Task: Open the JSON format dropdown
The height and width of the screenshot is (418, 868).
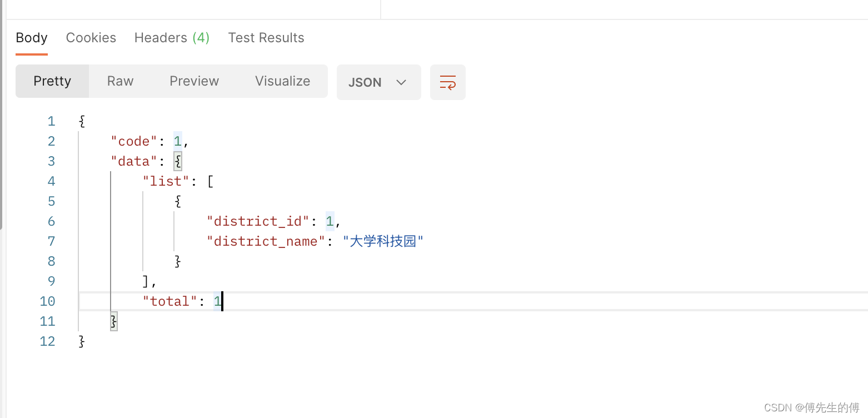Action: 378,82
